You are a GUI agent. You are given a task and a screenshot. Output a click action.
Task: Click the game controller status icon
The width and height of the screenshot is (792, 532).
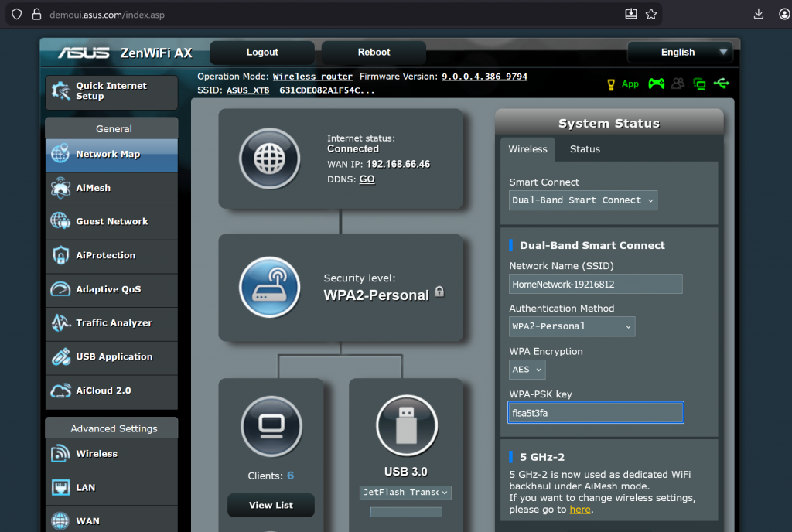coord(657,84)
